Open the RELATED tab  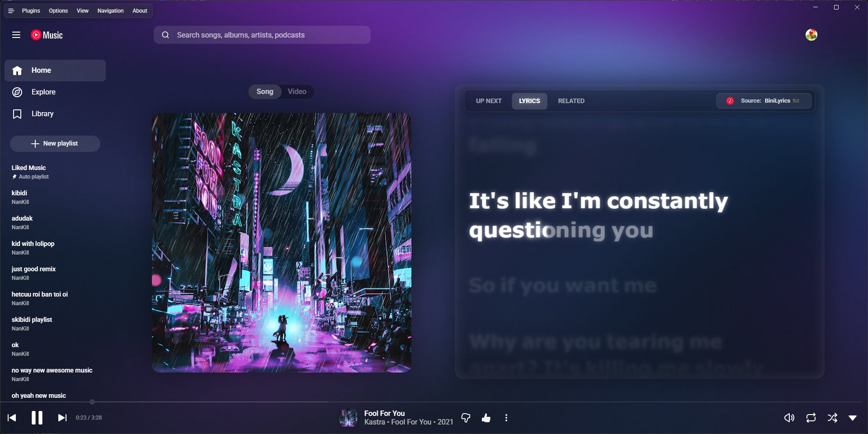click(x=571, y=101)
